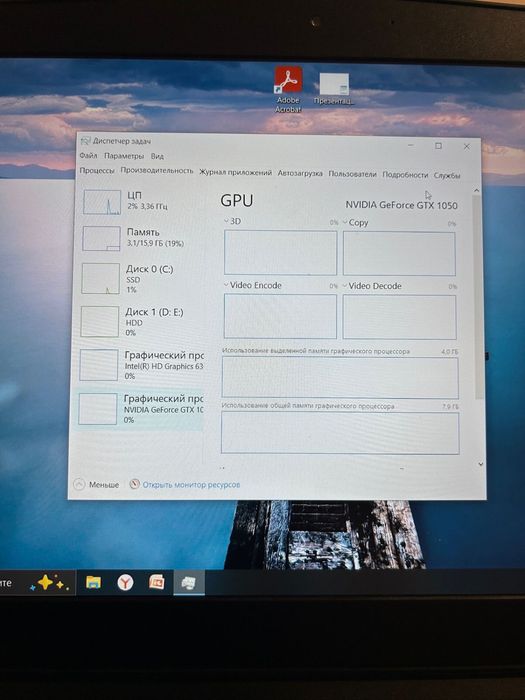Open the Службы tab
The image size is (525, 700).
pos(447,175)
